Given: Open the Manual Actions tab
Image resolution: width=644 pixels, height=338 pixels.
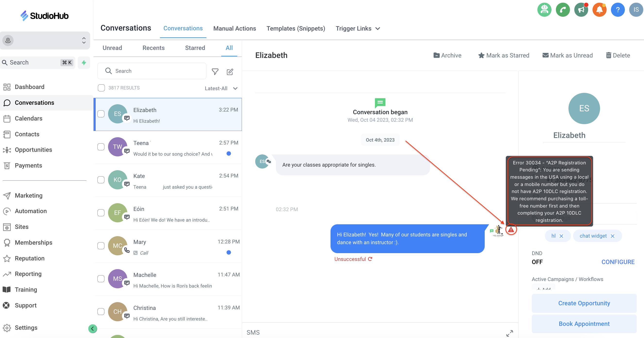Looking at the screenshot, I should [234, 28].
